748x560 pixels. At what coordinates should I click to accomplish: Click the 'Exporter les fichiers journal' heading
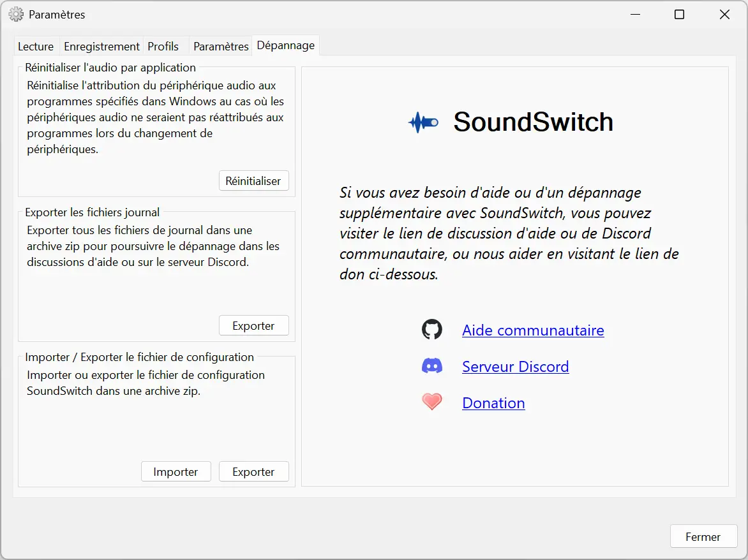(x=92, y=212)
